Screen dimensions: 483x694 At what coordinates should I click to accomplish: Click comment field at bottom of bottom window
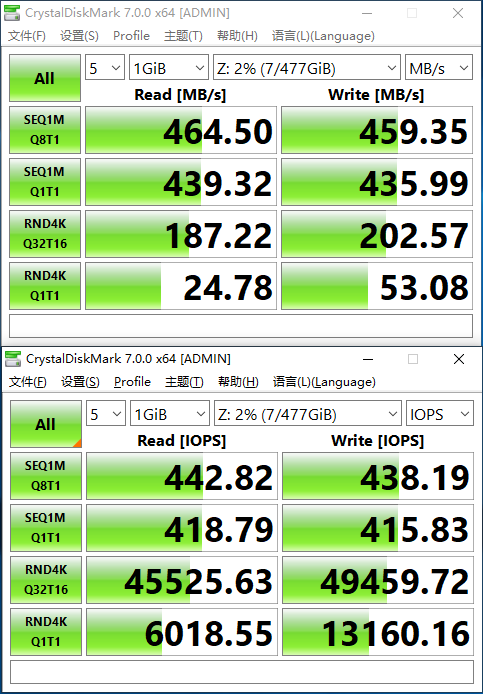point(242,672)
